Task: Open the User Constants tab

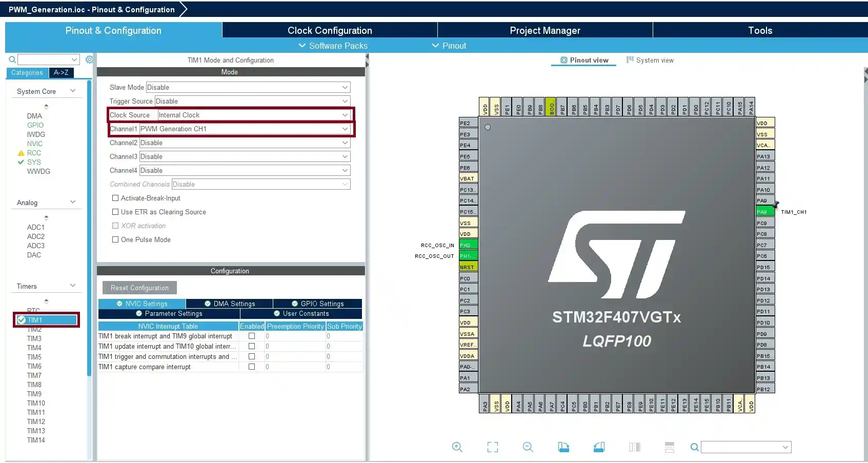Action: [x=301, y=314]
